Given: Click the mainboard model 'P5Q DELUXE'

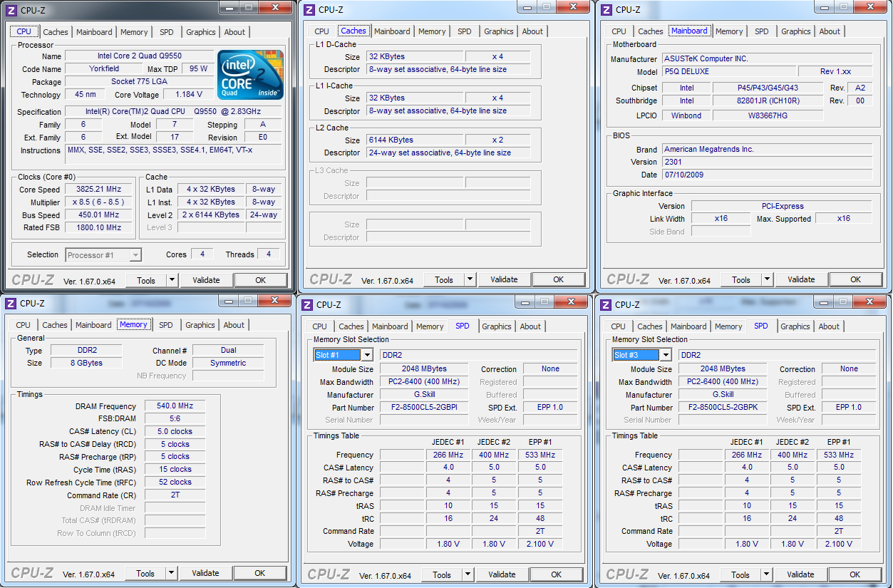Looking at the screenshot, I should tap(729, 71).
